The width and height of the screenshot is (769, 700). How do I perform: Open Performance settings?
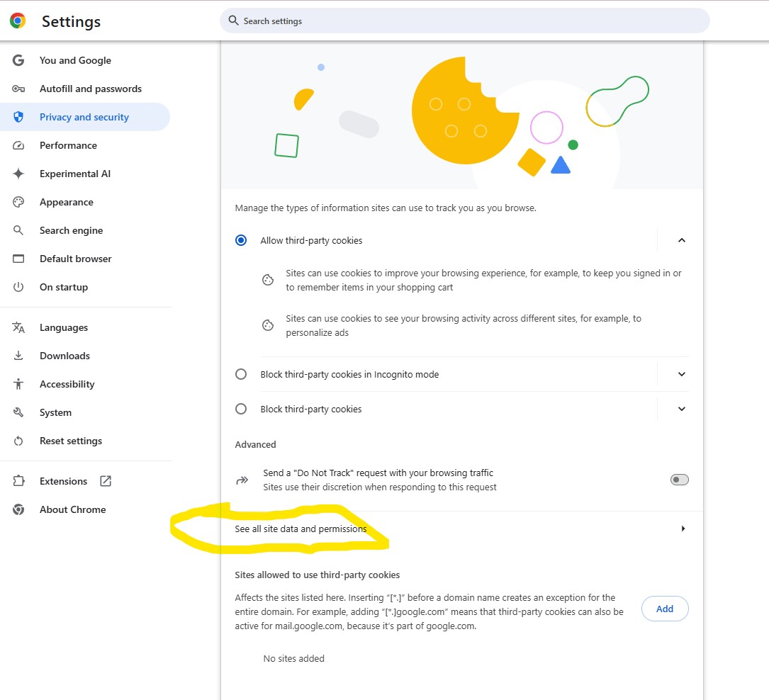tap(85, 145)
